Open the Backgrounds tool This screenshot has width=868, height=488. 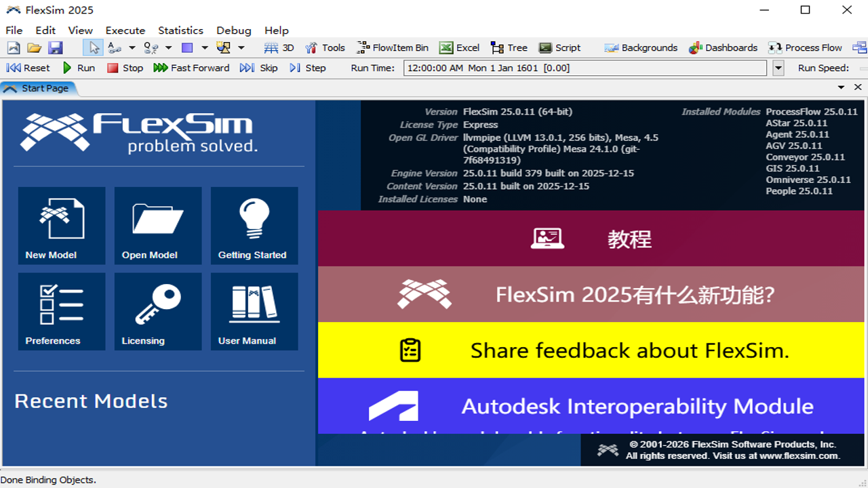click(641, 48)
